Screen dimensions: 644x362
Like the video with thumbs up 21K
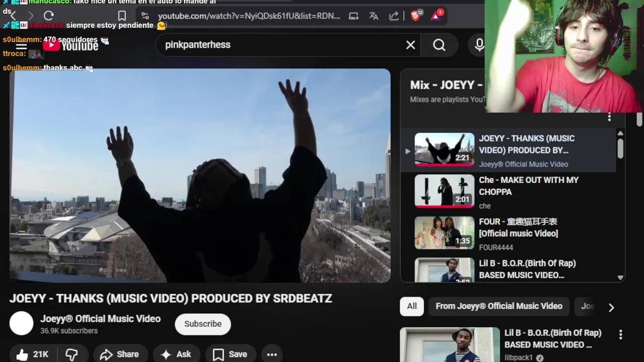click(32, 354)
